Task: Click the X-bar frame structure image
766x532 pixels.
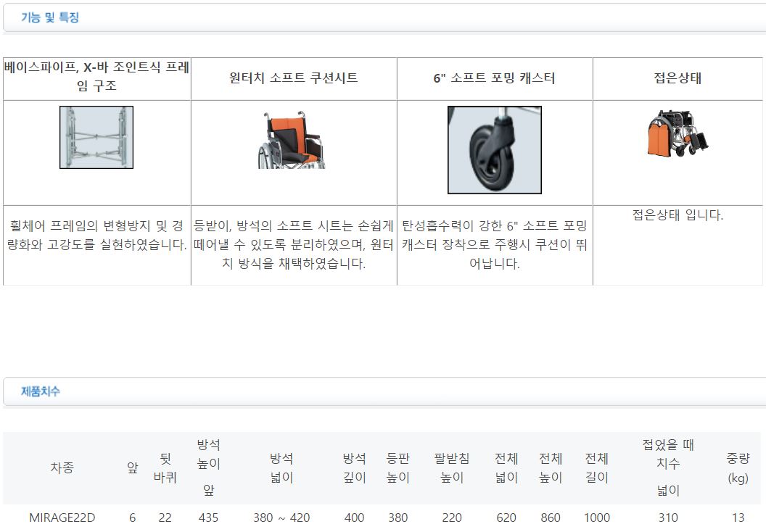Action: [x=96, y=137]
